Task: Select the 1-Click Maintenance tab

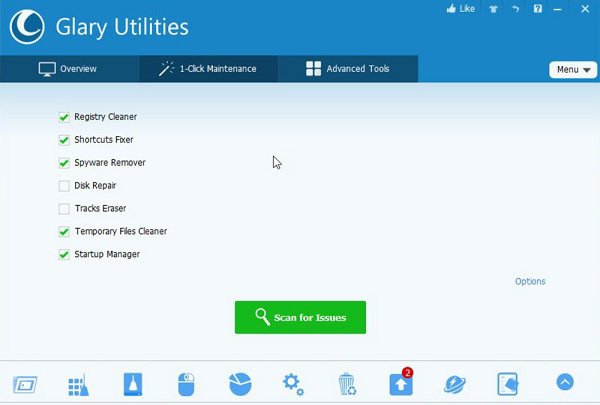Action: 208,69
